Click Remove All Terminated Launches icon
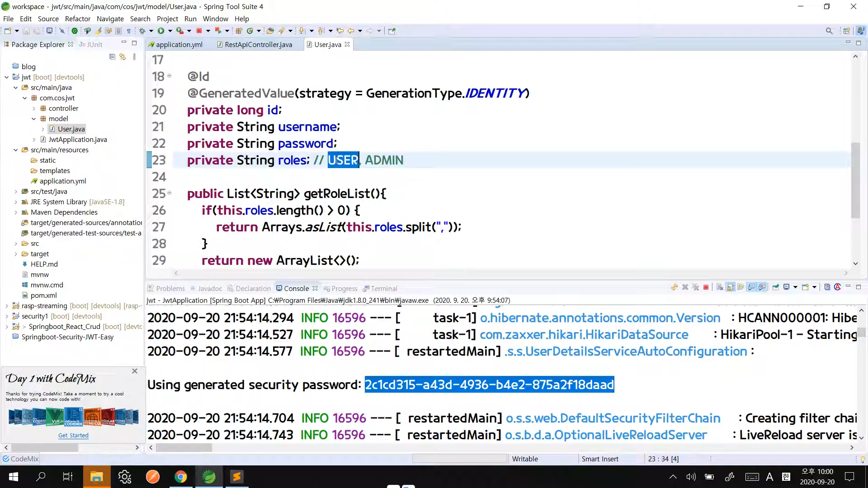 696,287
